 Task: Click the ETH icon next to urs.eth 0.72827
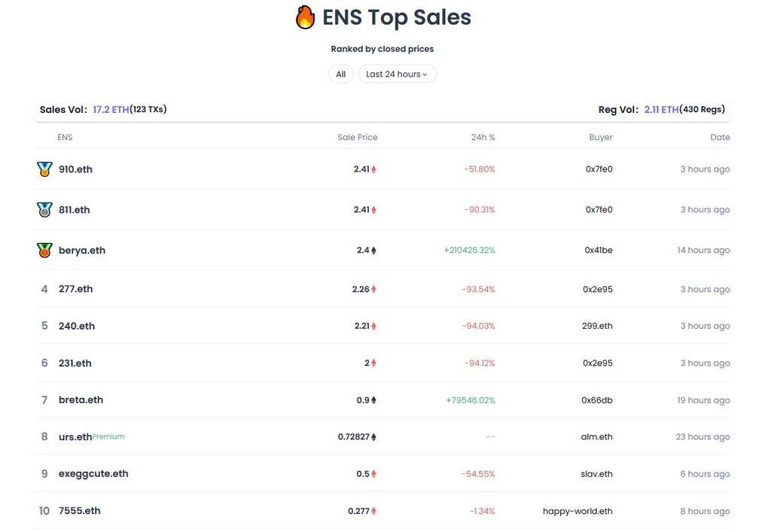tap(373, 437)
